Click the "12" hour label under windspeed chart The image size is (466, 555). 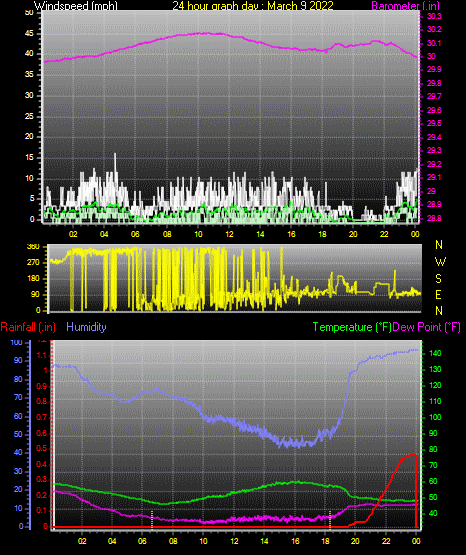pos(229,234)
